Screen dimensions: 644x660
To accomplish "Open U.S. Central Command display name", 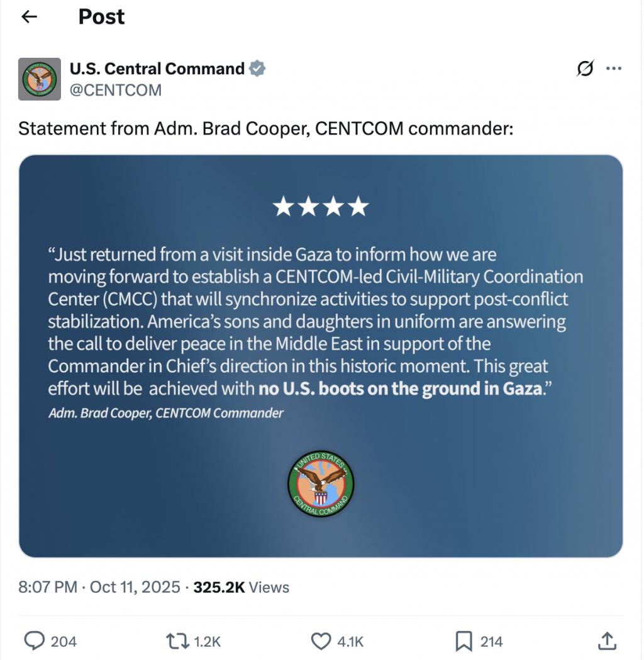I will (157, 69).
